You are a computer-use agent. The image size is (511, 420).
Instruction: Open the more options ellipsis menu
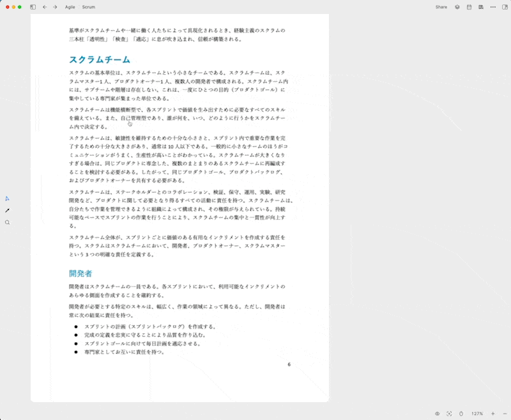coord(493,7)
